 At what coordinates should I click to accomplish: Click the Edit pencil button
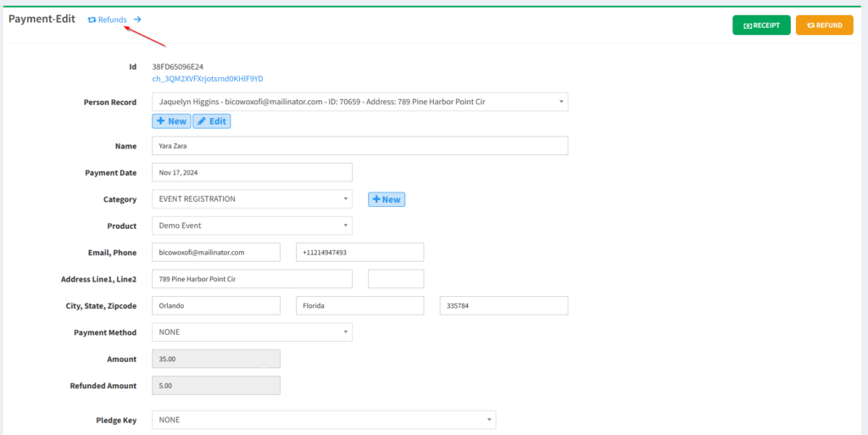click(211, 121)
